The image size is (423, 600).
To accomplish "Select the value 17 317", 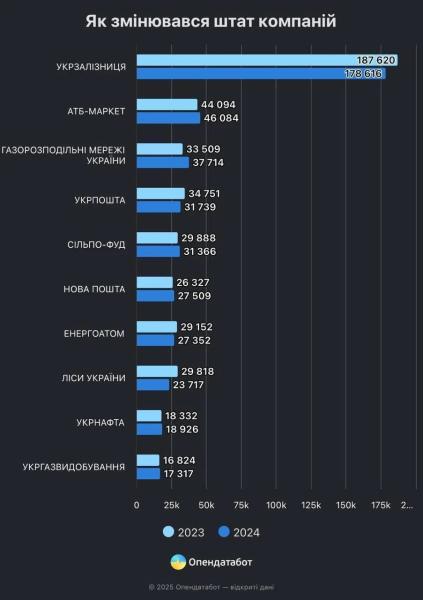I will [179, 473].
